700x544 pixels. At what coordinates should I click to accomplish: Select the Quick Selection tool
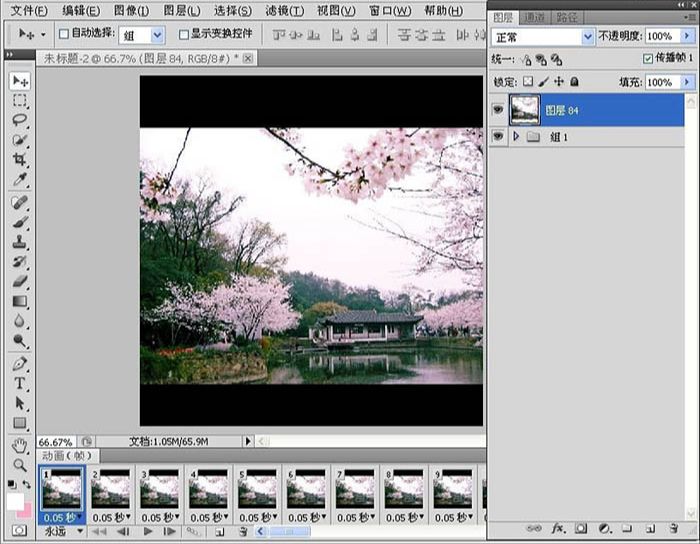(20, 139)
